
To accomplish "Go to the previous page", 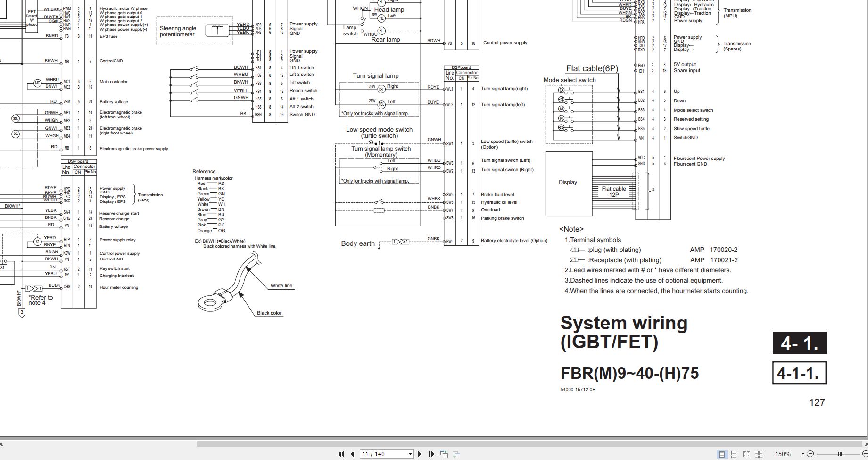I will pyautogui.click(x=352, y=454).
